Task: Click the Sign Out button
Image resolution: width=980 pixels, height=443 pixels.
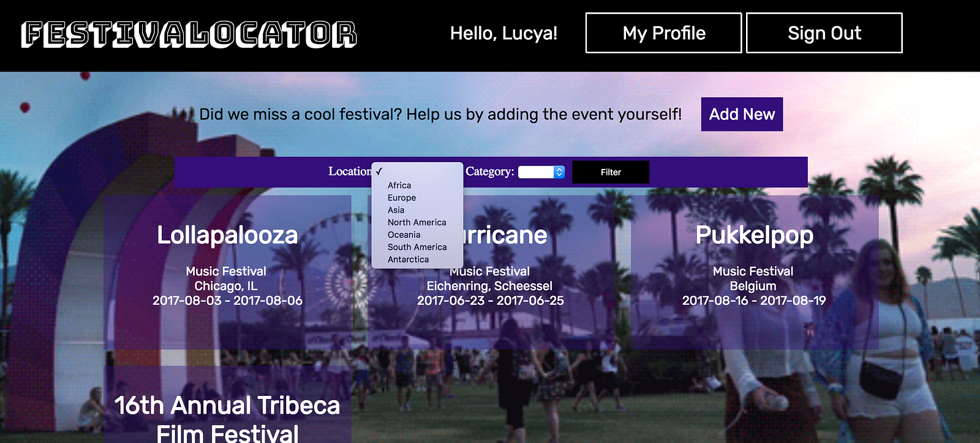Action: click(x=824, y=33)
